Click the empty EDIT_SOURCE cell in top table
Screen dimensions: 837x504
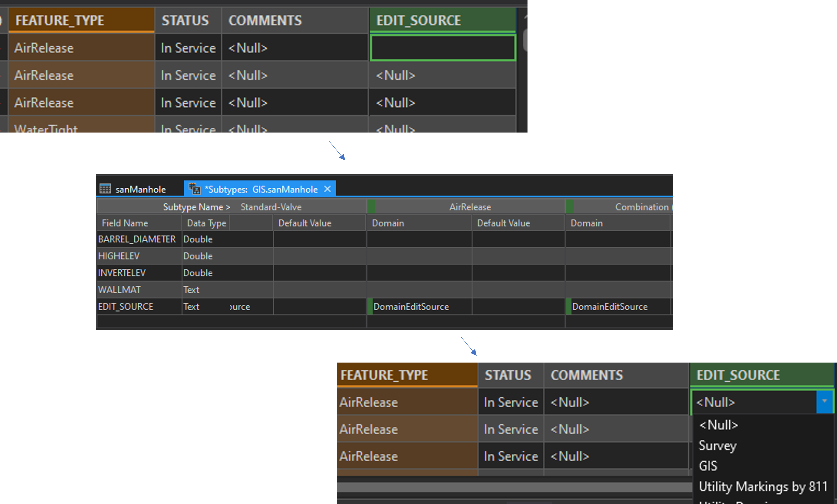tap(442, 48)
